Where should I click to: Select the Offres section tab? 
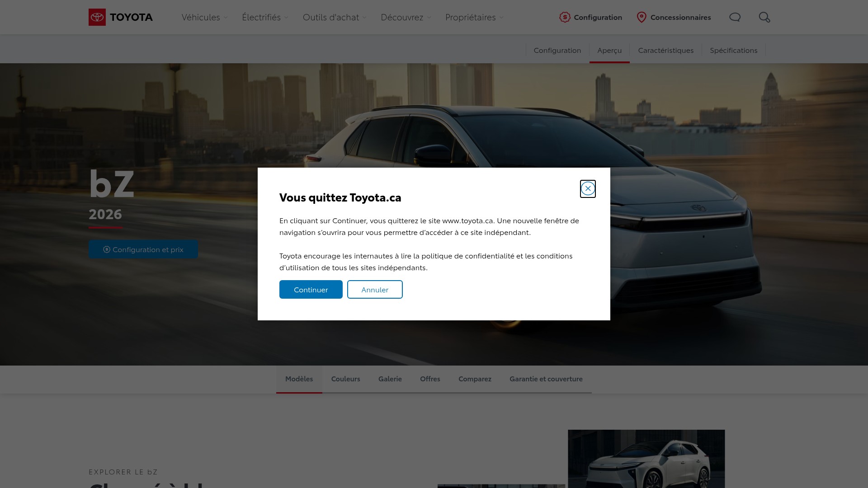[430, 379]
